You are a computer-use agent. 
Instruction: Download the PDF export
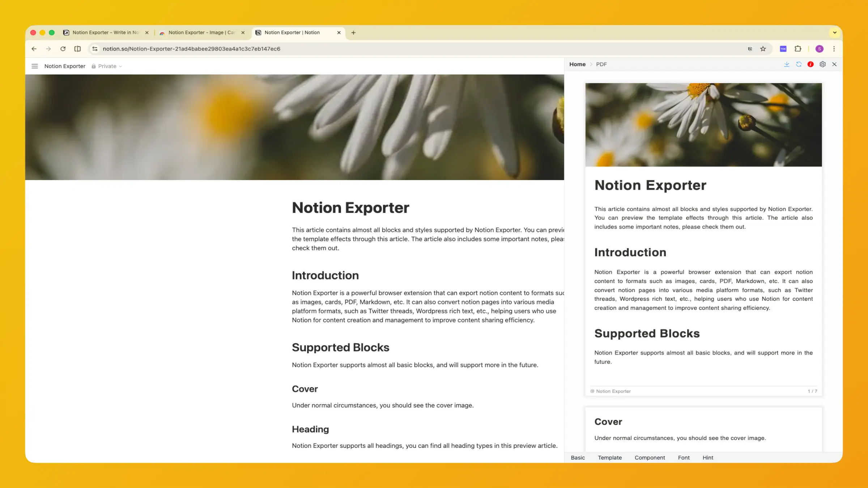tap(787, 64)
